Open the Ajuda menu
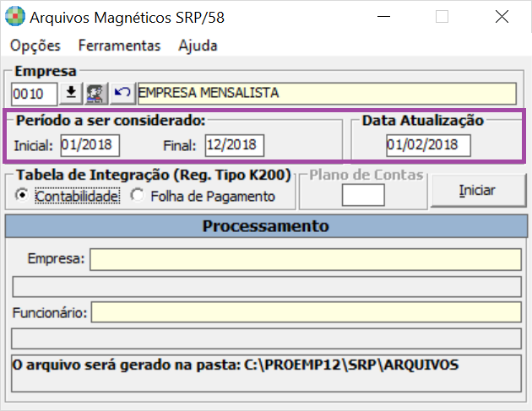 pyautogui.click(x=198, y=46)
